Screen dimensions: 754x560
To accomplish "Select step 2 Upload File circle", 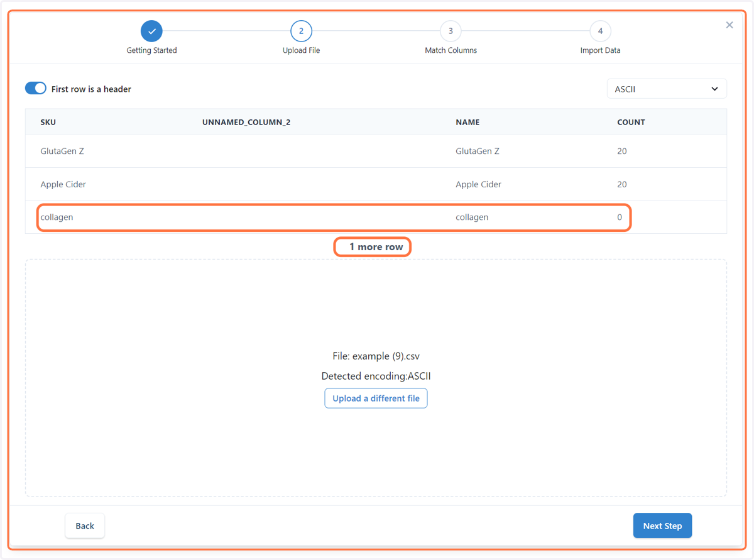I will pyautogui.click(x=301, y=31).
